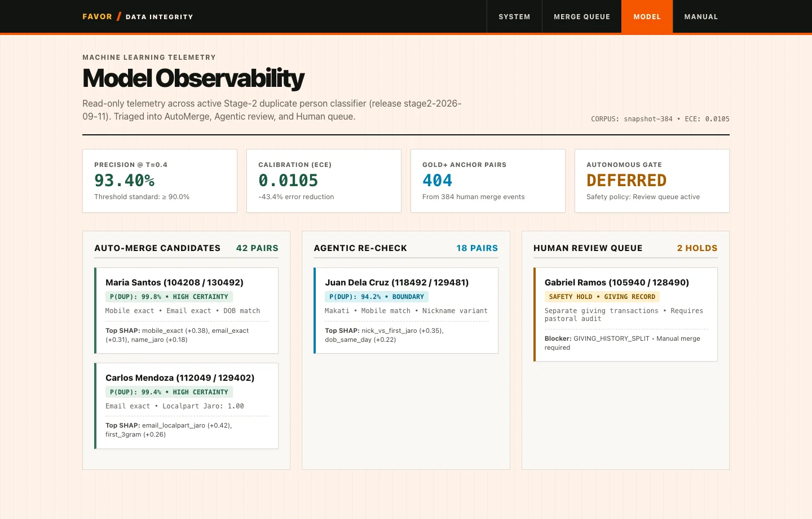
Task: Click the CALIBRATION (ECE) label
Action: click(x=295, y=165)
